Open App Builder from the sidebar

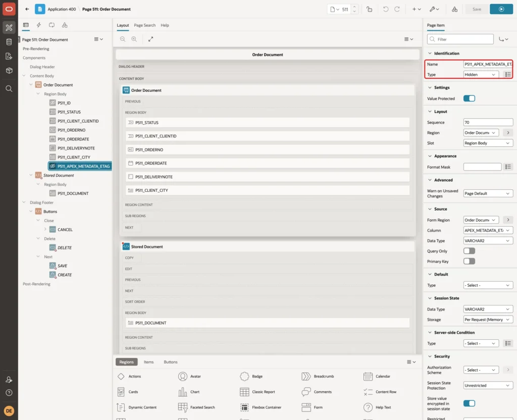[x=9, y=28]
